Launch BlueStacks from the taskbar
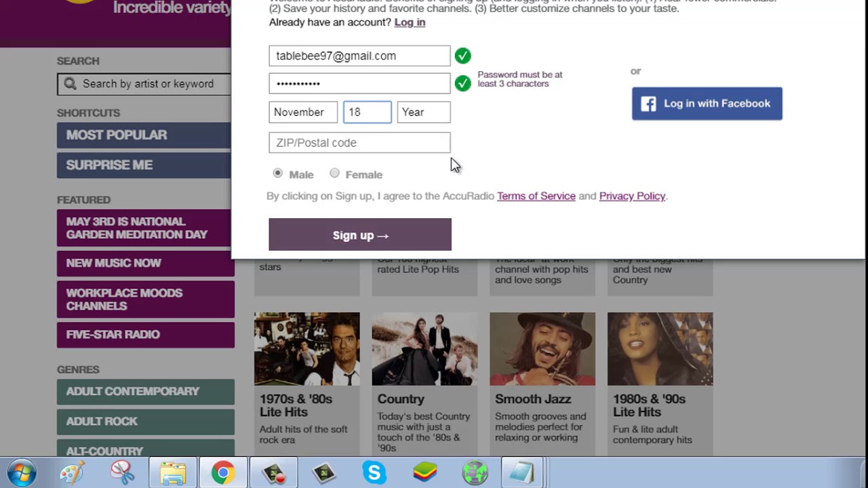The width and height of the screenshot is (868, 488). click(x=425, y=472)
